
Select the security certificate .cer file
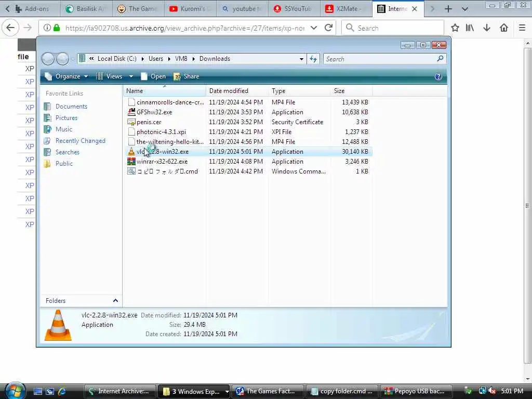click(248, 122)
